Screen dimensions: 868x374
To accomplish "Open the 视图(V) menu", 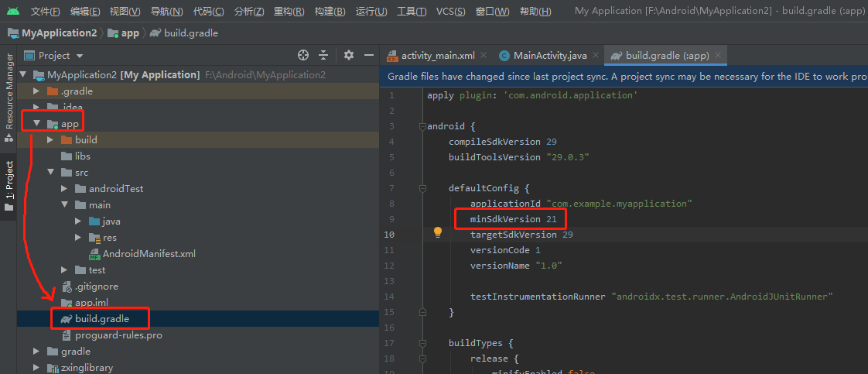I will [125, 12].
